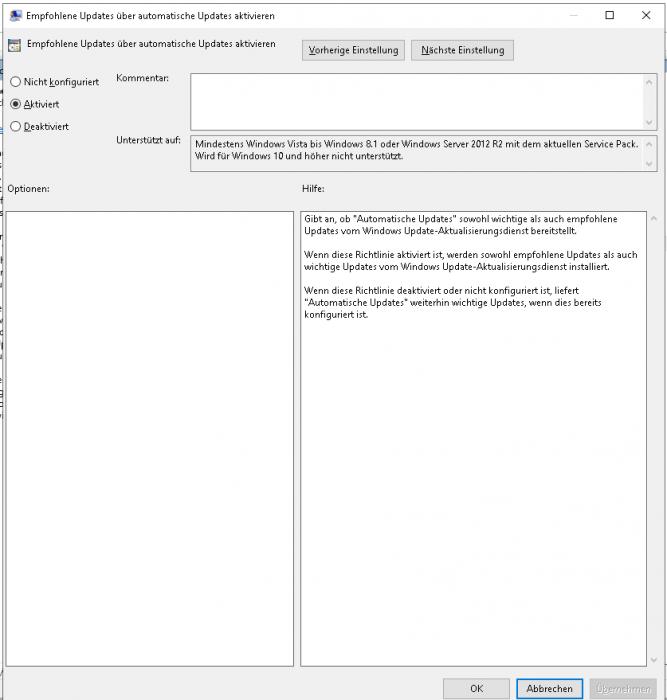Click the Kommentar box scroll-down arrow

650,121
